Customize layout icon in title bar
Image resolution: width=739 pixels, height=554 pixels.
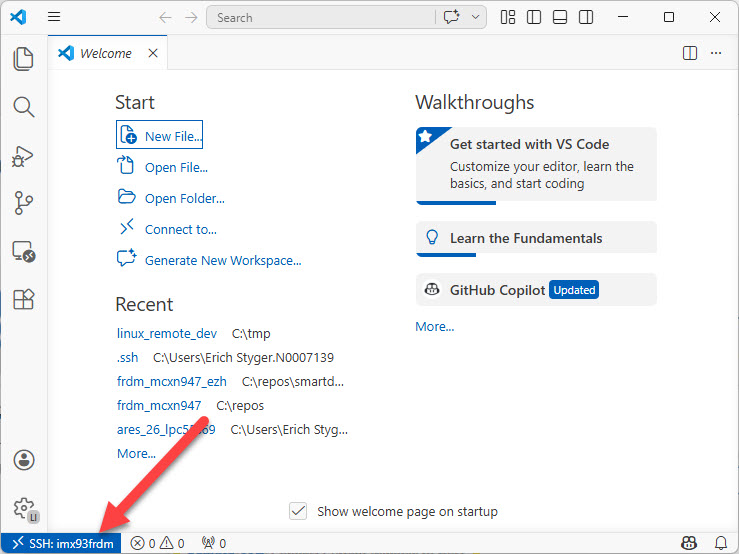tap(508, 17)
